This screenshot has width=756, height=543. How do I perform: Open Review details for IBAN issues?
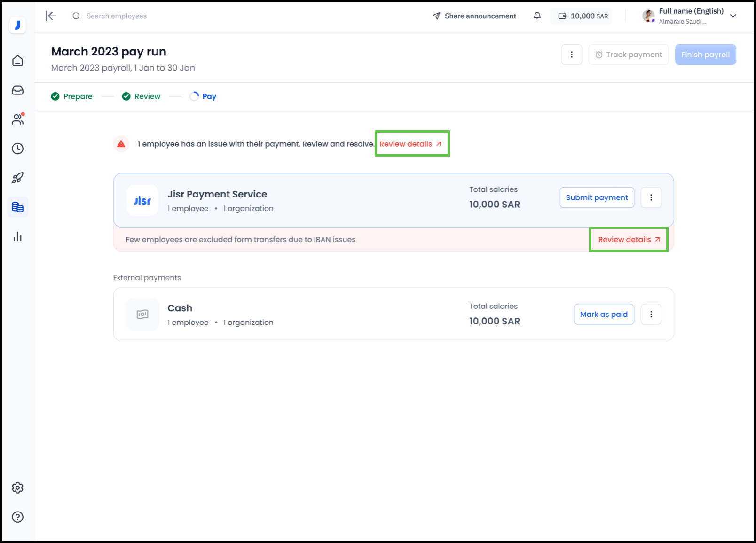coord(628,239)
